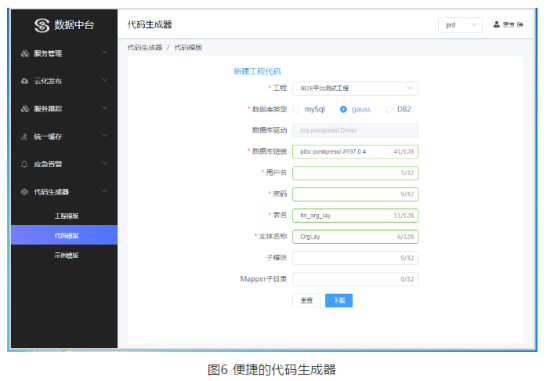Click the 云化发布 cloud icon
The image size is (554, 381).
25,81
